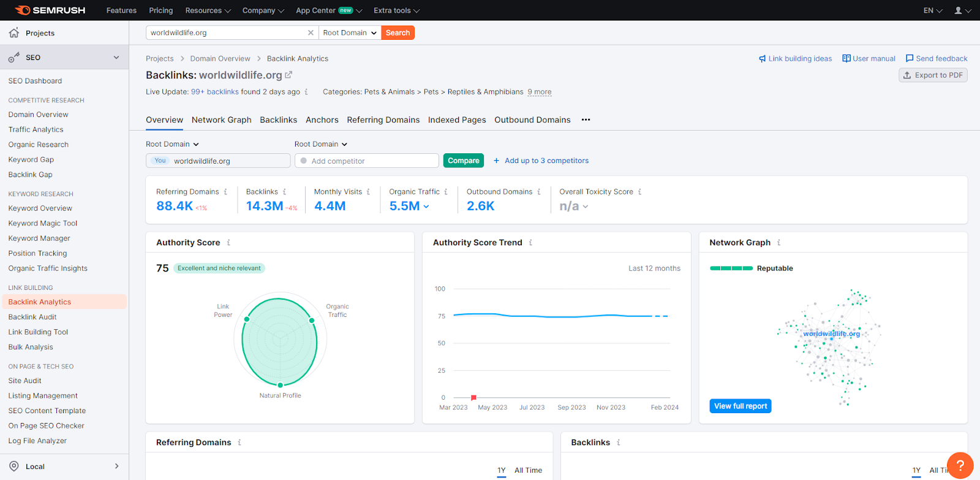Click the Compare button

point(464,161)
